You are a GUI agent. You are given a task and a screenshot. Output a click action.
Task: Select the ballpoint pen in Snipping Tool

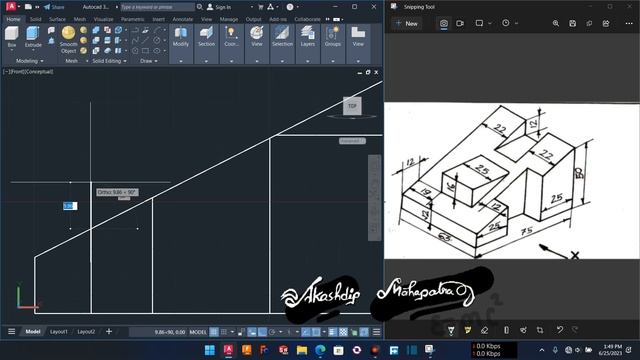[451, 330]
